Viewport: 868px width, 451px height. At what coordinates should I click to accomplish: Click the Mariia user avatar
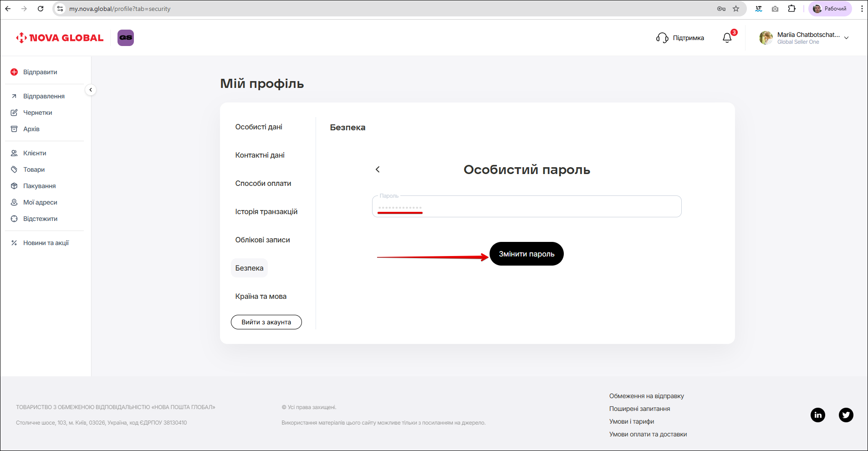pyautogui.click(x=766, y=38)
